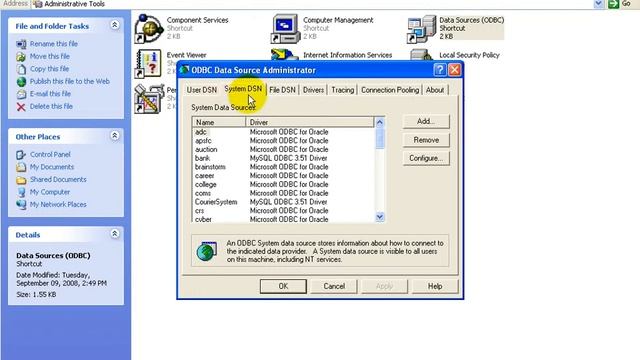Open the Connection Pooling tab
The width and height of the screenshot is (640, 360).
390,90
